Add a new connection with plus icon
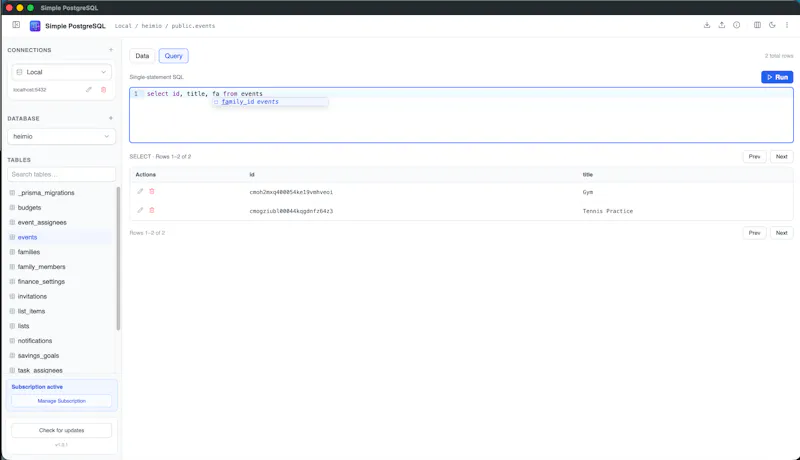The height and width of the screenshot is (460, 800). pos(111,50)
